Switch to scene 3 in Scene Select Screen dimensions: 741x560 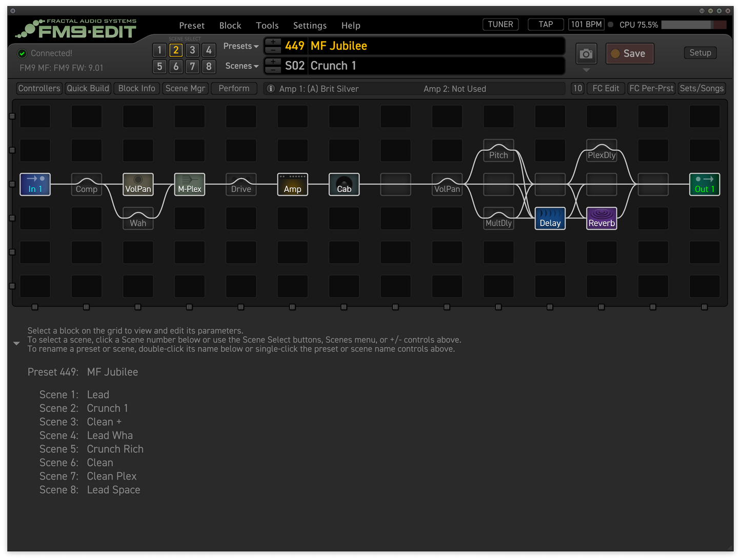[192, 50]
